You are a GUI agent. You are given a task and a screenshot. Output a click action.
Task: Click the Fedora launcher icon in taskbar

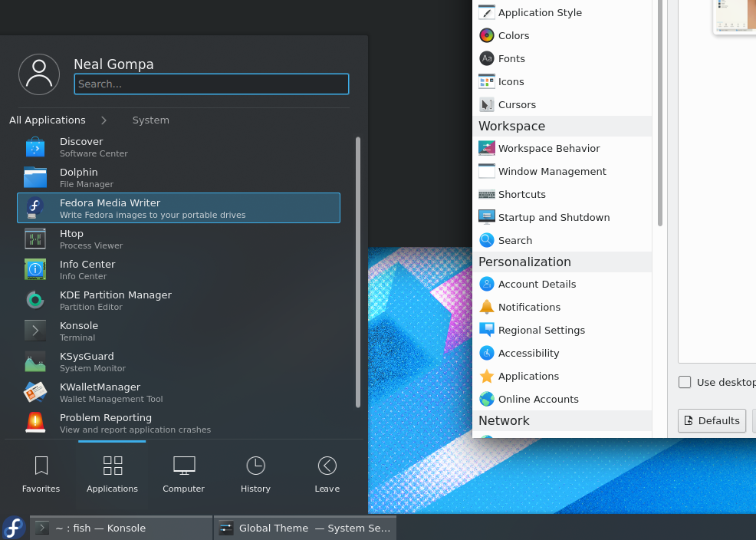14,528
